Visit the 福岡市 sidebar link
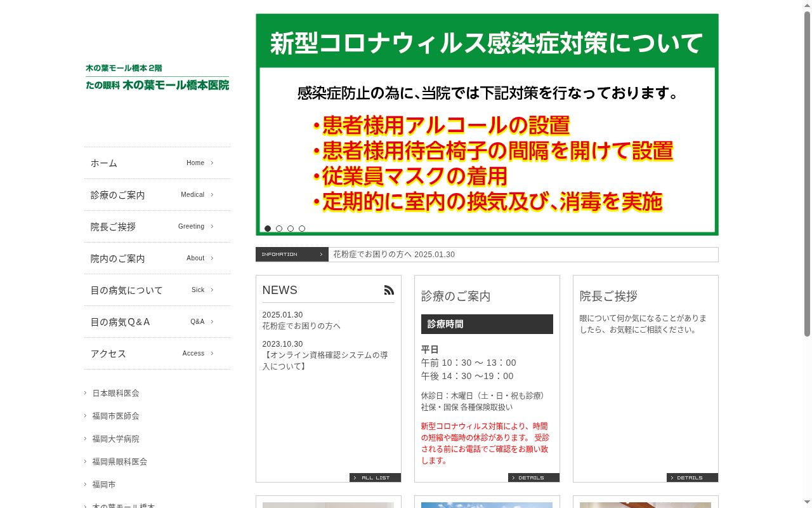Image resolution: width=812 pixels, height=508 pixels. point(103,485)
